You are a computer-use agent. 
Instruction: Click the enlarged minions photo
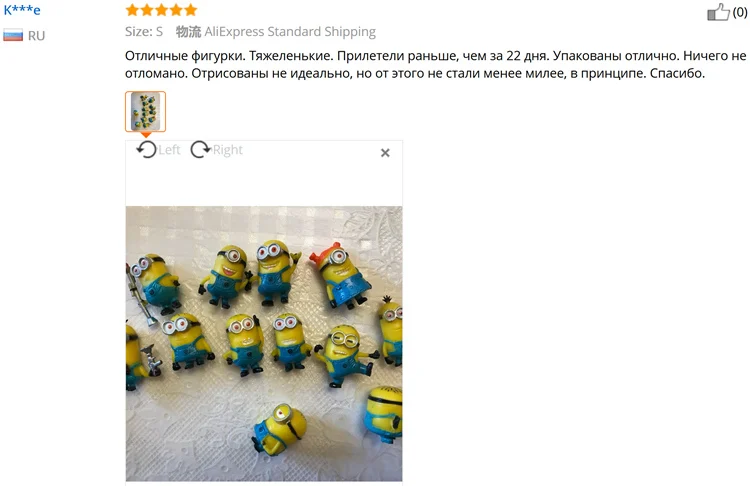click(264, 343)
